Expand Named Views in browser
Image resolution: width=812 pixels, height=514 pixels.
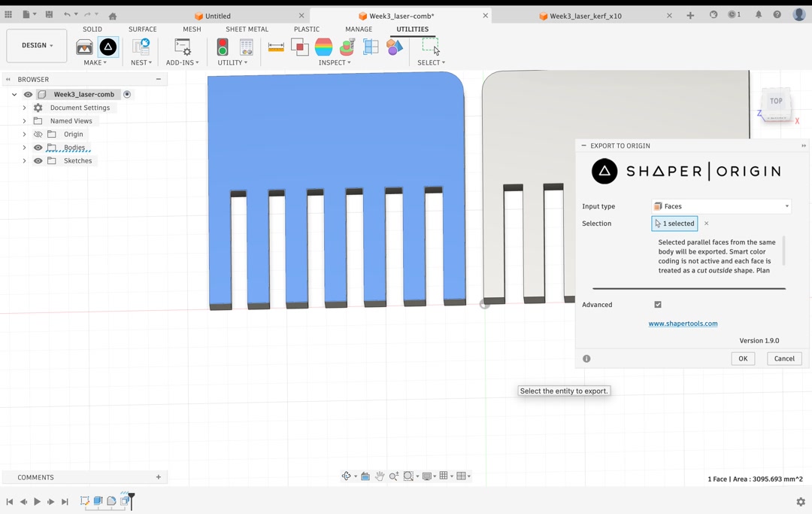[24, 120]
